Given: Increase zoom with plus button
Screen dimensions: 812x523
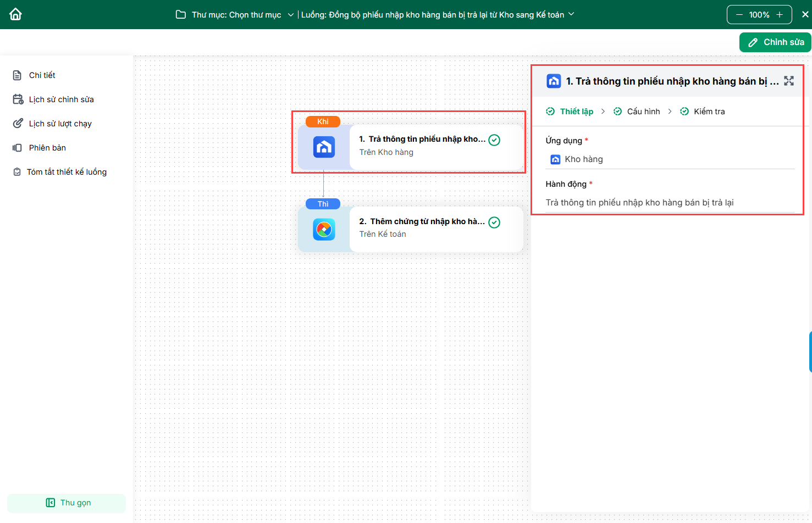Looking at the screenshot, I should coord(780,15).
